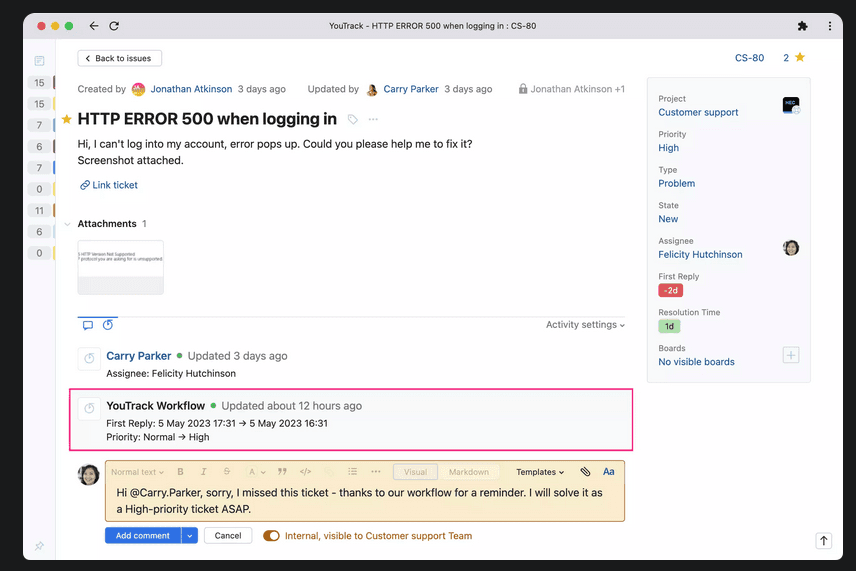Reload the page with the refresh icon

114,26
